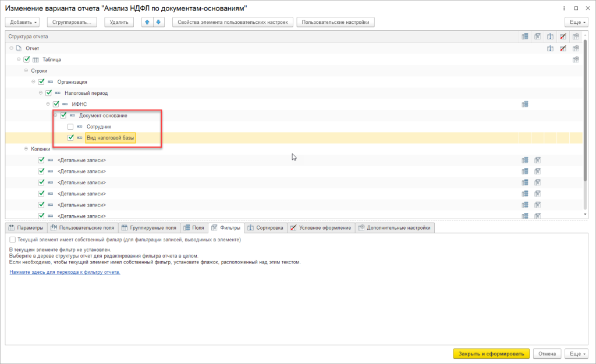
Task: Click the grouping icon beside ИФНС
Action: pyautogui.click(x=65, y=104)
